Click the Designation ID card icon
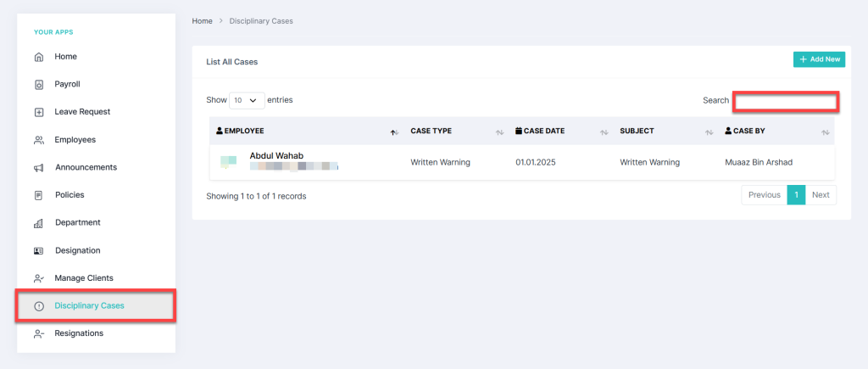This screenshot has height=369, width=868. [39, 251]
